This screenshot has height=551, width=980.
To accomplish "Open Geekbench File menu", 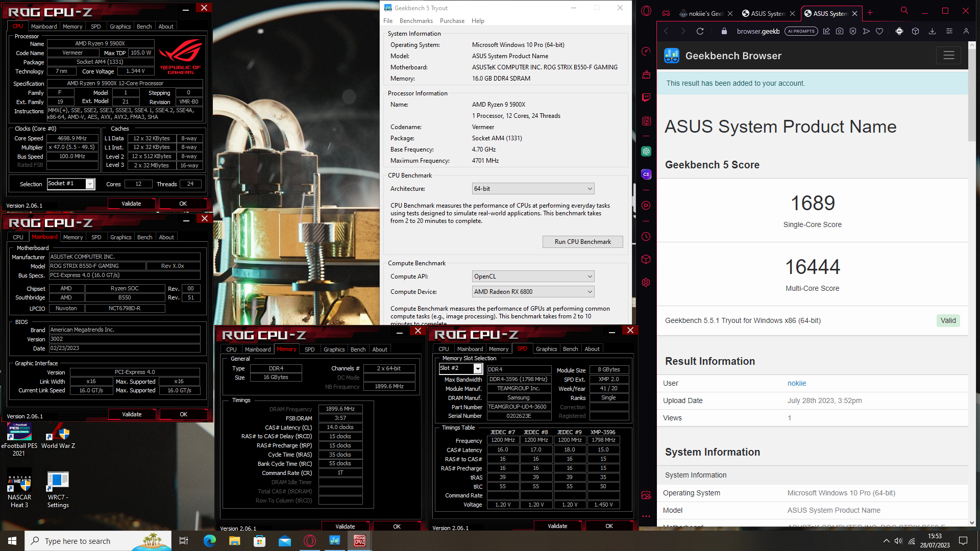I will (388, 21).
